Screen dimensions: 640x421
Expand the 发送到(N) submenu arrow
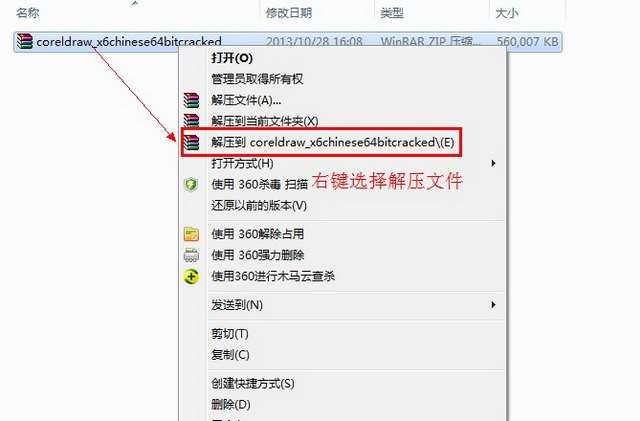click(493, 305)
